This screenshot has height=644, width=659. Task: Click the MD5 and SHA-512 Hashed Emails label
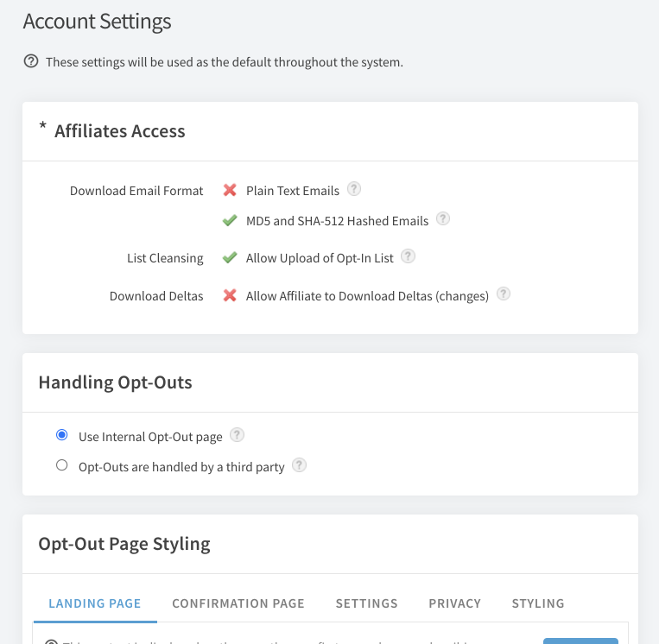337,221
